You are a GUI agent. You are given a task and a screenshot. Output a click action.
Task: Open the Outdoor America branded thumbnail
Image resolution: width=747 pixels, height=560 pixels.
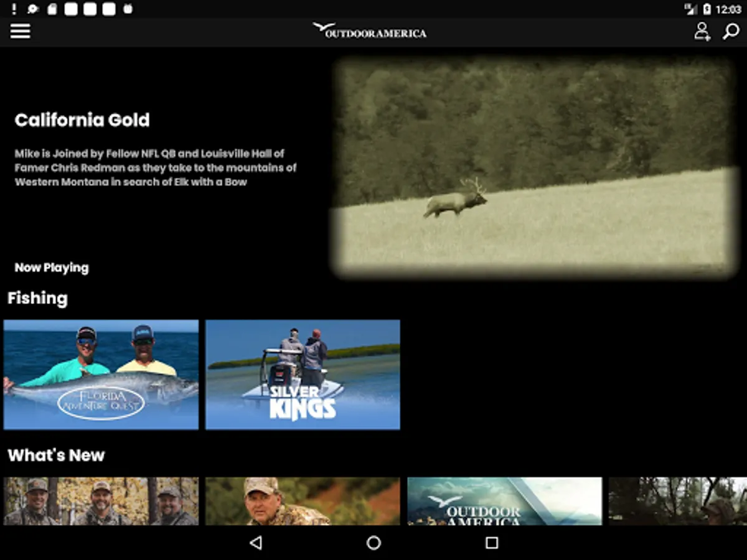pos(504,501)
